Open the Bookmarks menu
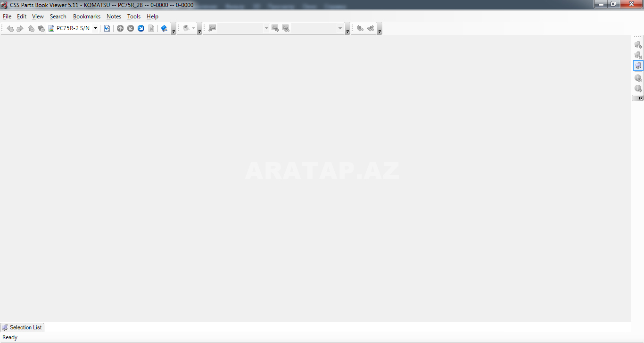644x343 pixels. point(87,16)
